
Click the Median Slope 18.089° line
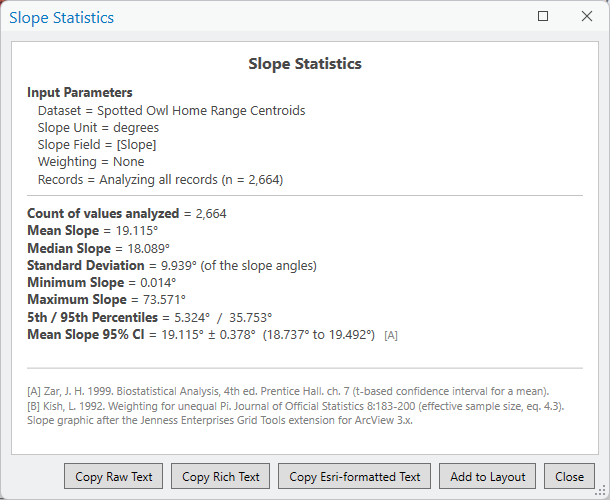[98, 248]
